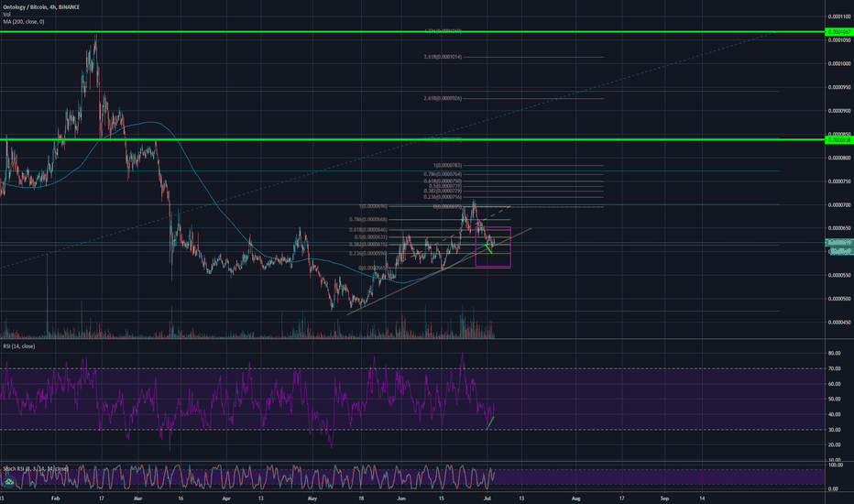
Task: Click the 0.0000550 price axis tick
Action: coord(839,275)
